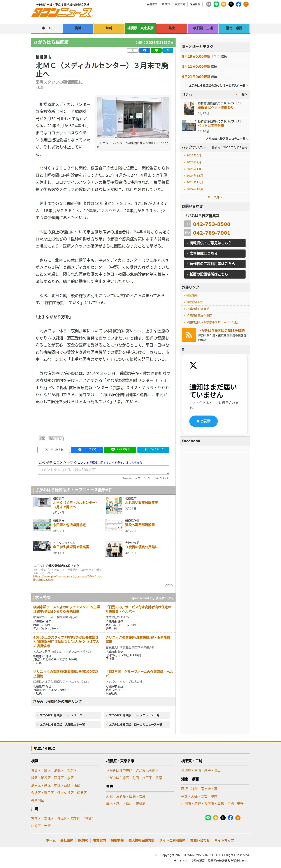
Task: Open the ホーム navigation tab
Action: coord(47,29)
